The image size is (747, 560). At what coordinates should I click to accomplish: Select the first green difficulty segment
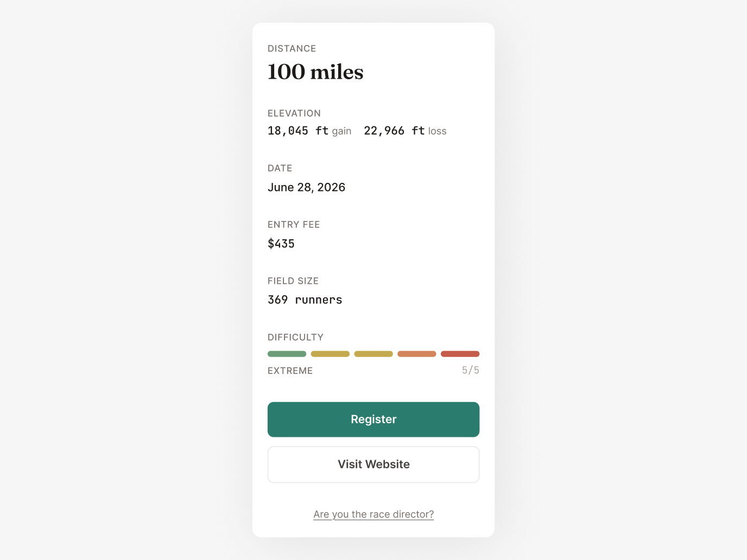coord(287,354)
